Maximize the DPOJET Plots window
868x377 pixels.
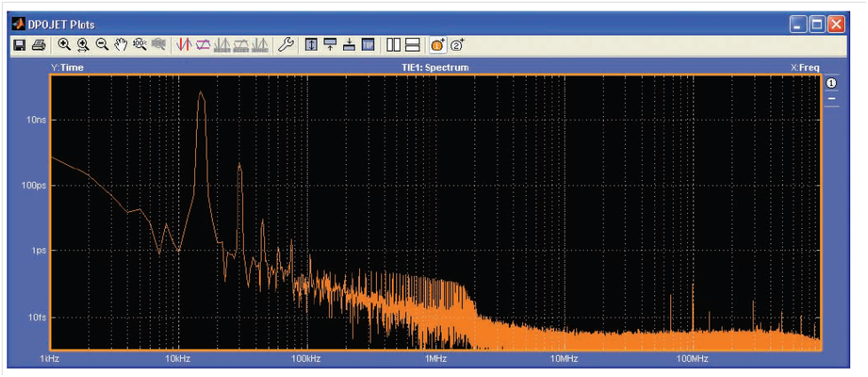[817, 24]
